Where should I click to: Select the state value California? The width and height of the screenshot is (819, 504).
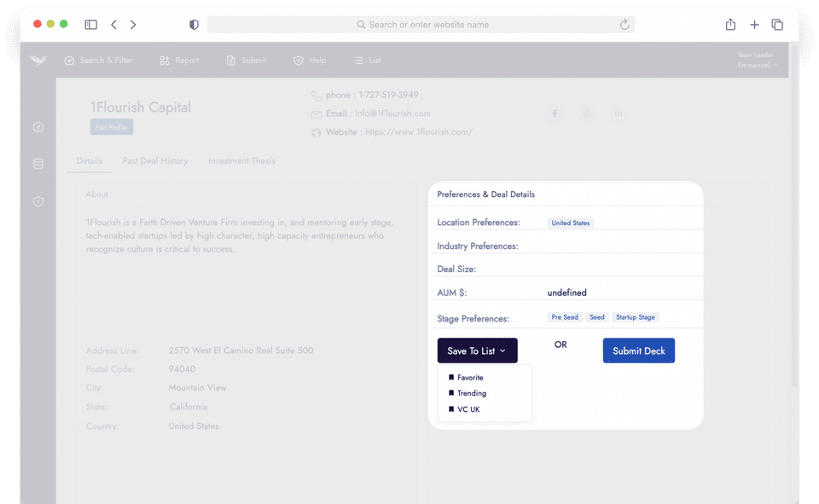[188, 407]
